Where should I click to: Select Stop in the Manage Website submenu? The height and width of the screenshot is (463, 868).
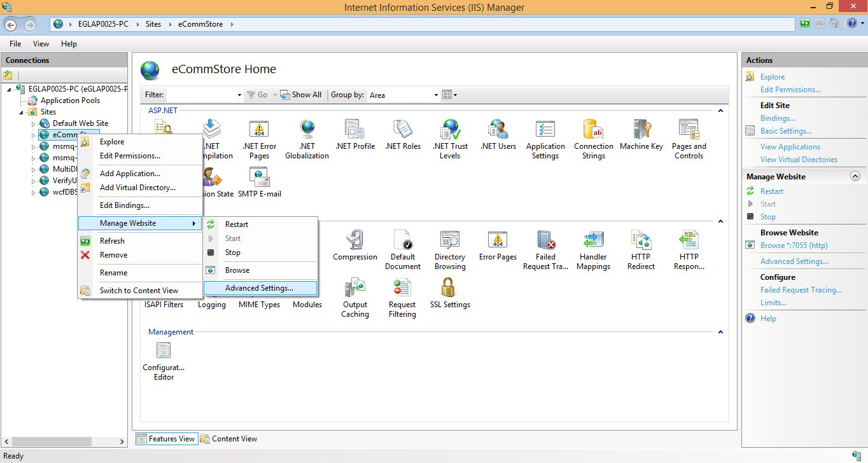pos(260,252)
